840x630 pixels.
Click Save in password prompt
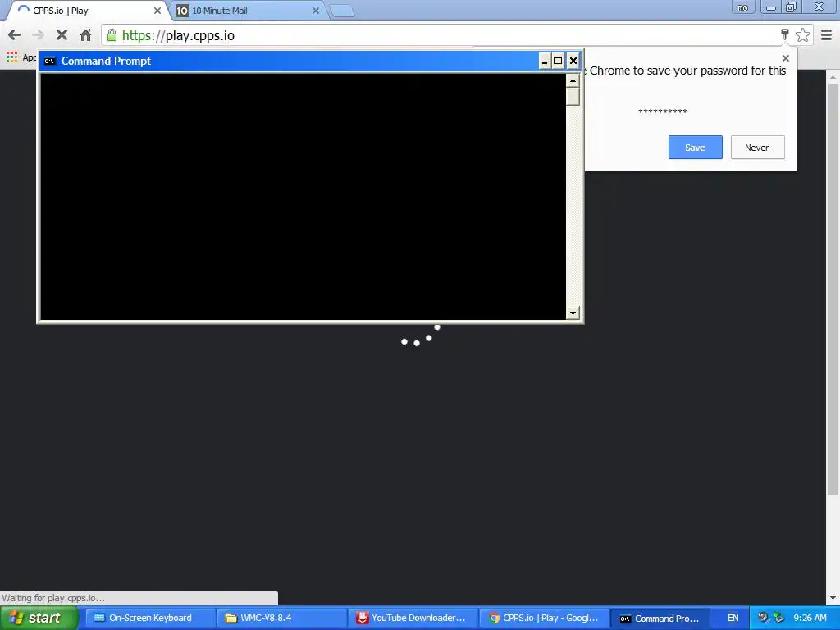tap(695, 148)
